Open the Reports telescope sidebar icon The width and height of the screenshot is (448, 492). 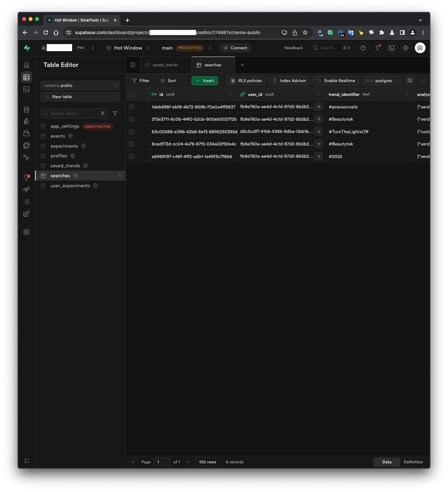click(x=26, y=190)
